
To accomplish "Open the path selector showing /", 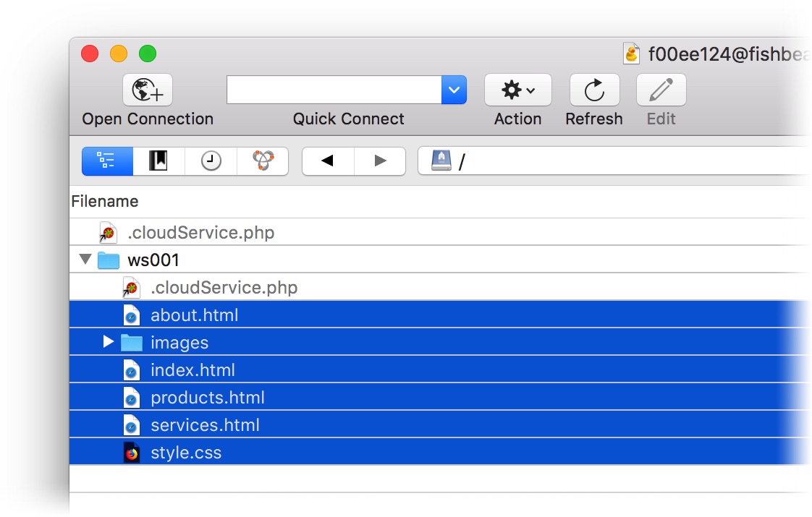I will tap(614, 161).
